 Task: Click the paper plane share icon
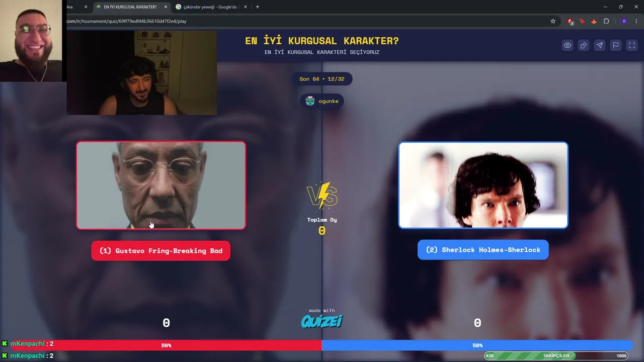[600, 45]
